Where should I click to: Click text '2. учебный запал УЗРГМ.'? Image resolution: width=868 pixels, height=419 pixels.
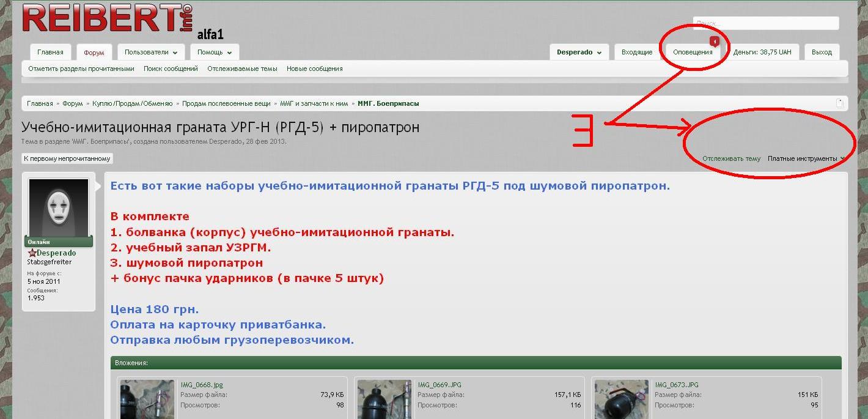(x=191, y=248)
